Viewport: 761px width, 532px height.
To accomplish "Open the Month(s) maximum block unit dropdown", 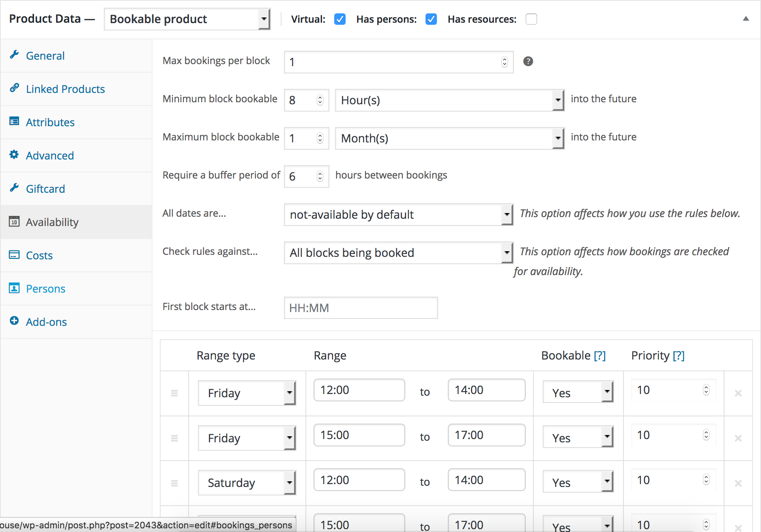I will pos(450,138).
